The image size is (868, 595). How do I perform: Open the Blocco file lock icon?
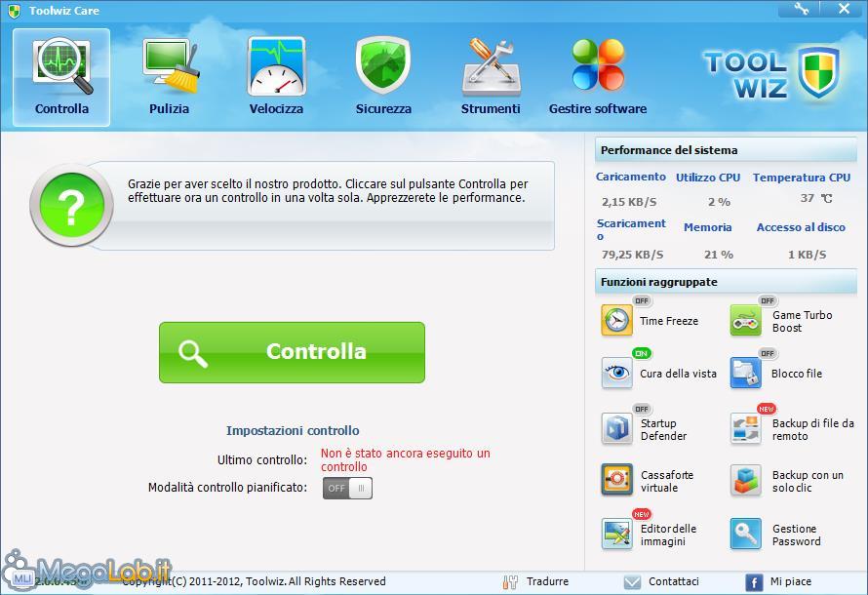[746, 373]
